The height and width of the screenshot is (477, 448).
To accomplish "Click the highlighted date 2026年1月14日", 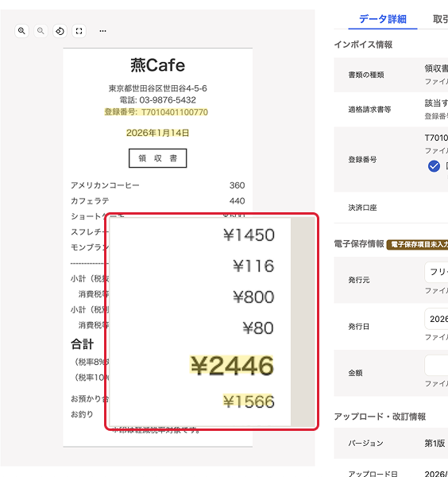I will [x=158, y=133].
